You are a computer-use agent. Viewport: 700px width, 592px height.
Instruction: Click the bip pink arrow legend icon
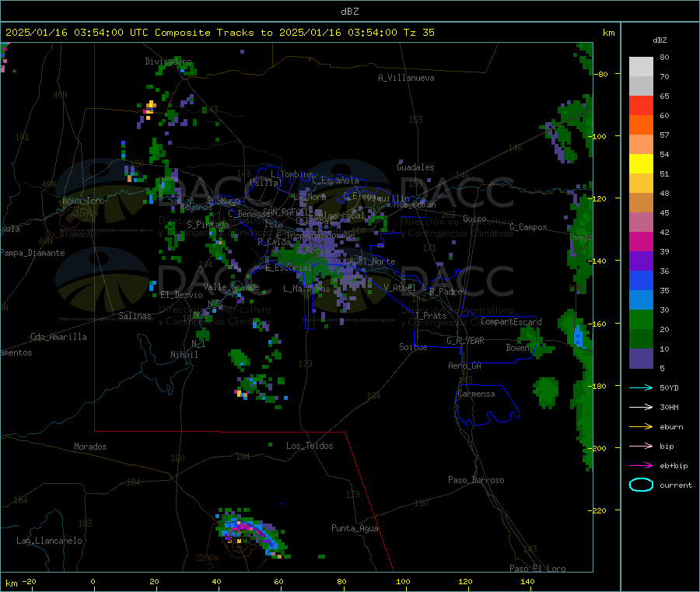[x=641, y=446]
